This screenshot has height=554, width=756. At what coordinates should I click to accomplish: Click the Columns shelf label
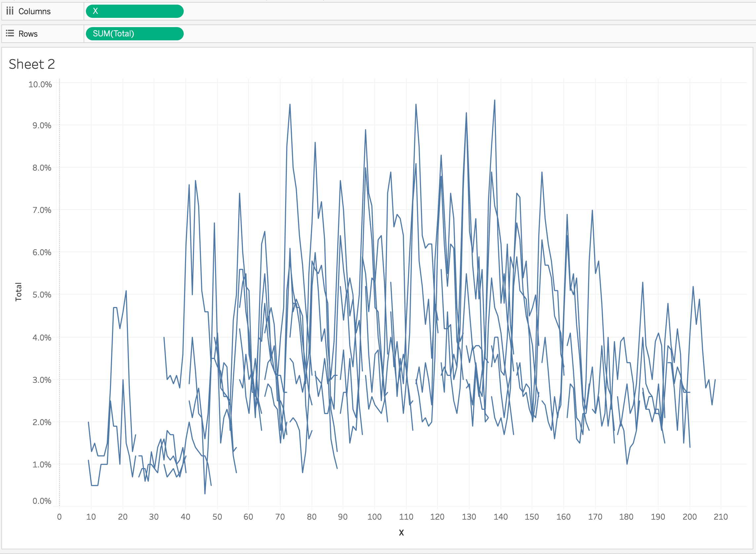pyautogui.click(x=35, y=11)
